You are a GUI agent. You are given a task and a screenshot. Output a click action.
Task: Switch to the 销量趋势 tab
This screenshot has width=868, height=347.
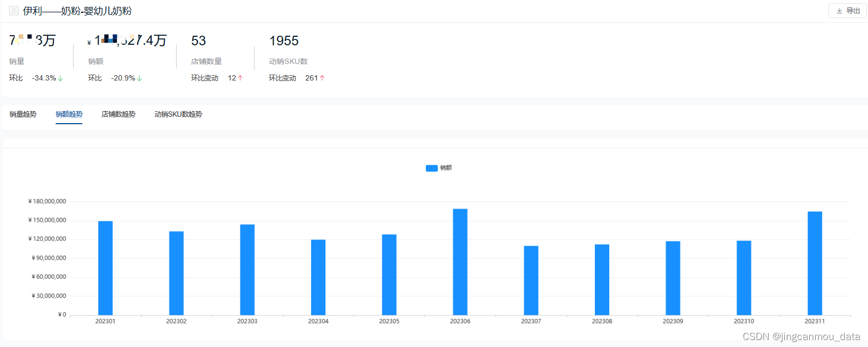click(x=23, y=114)
